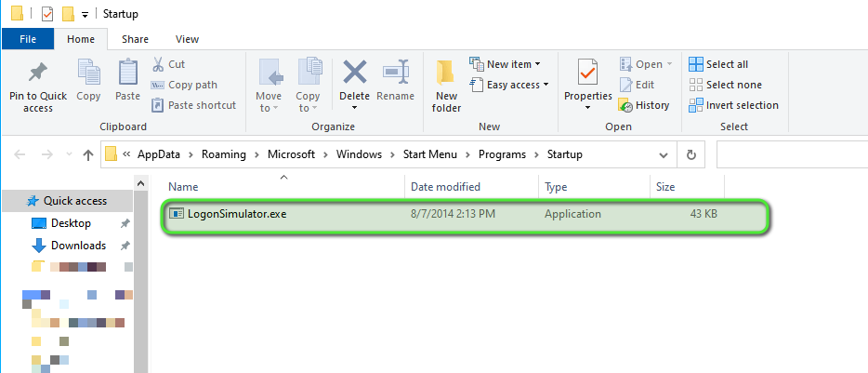Click the Copy icon in Clipboard group
This screenshot has height=373, width=868.
coord(89,73)
